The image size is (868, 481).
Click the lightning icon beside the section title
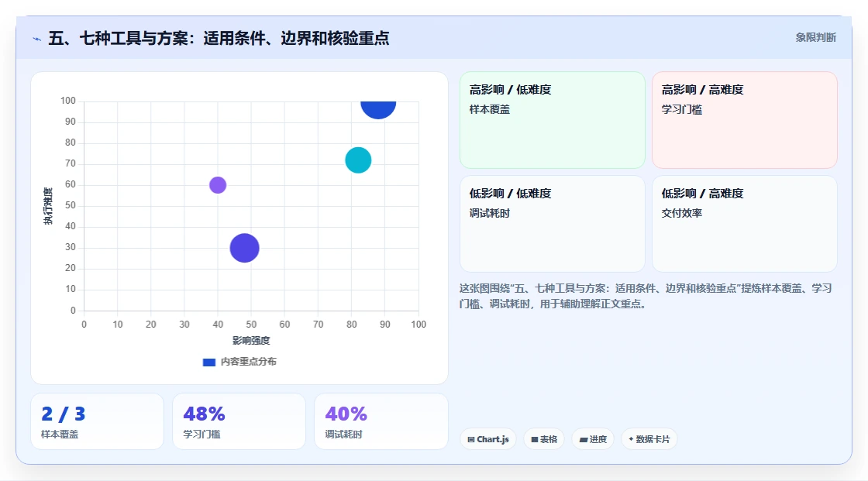(37, 39)
